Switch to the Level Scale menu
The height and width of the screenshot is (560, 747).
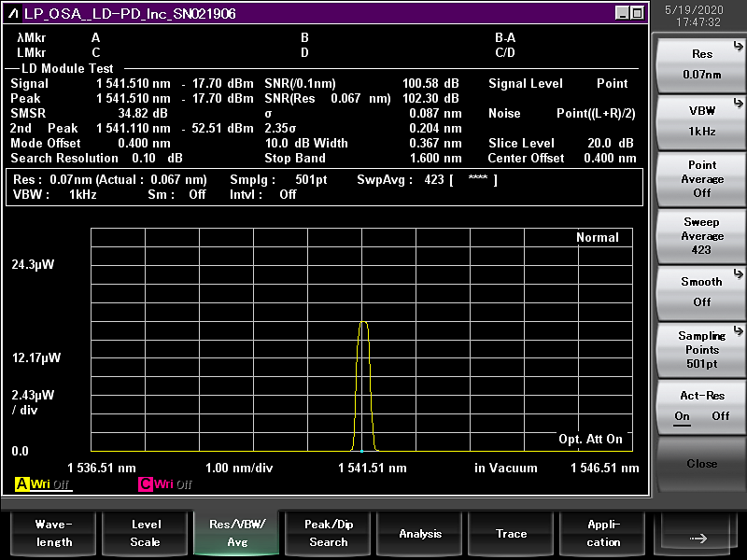pyautogui.click(x=145, y=533)
